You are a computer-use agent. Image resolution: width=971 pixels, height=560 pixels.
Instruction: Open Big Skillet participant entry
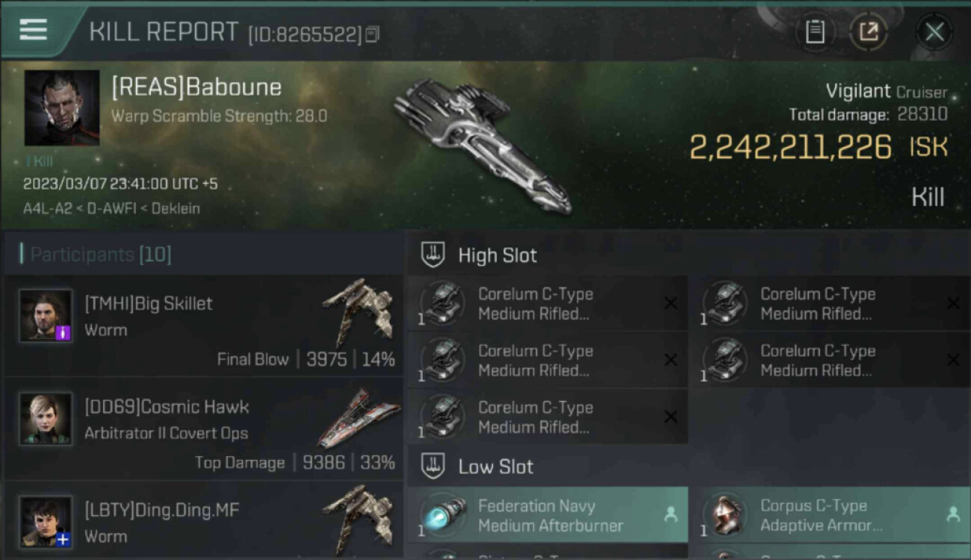pos(204,325)
